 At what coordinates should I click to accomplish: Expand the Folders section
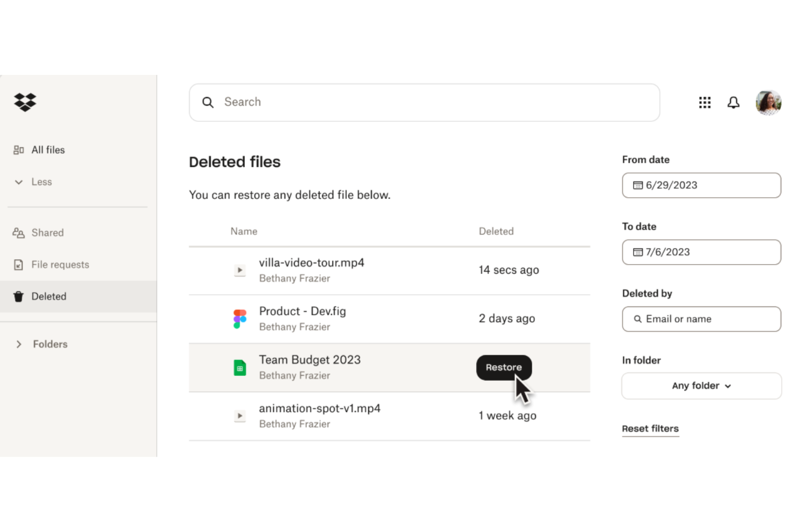[19, 344]
